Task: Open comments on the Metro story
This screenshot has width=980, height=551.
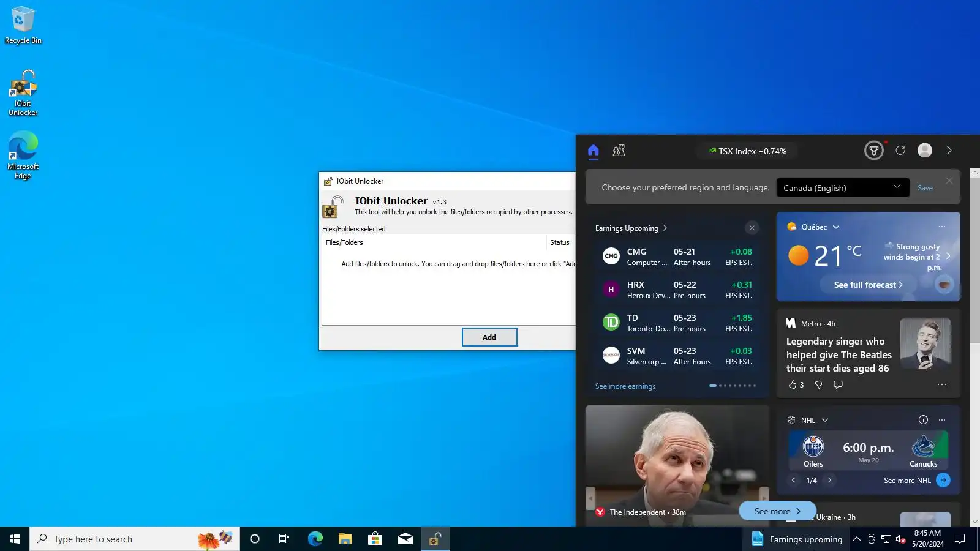Action: coord(838,384)
